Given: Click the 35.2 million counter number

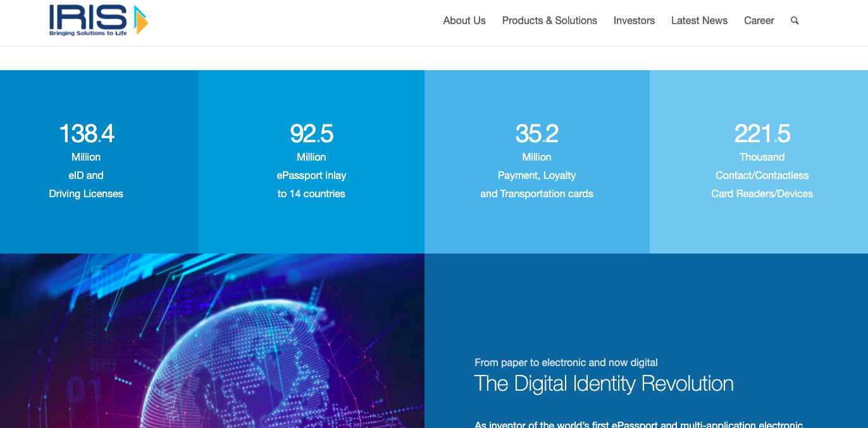Looking at the screenshot, I should [536, 133].
